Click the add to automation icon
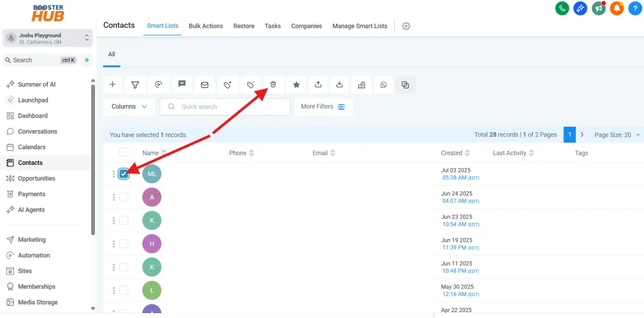 coord(158,85)
